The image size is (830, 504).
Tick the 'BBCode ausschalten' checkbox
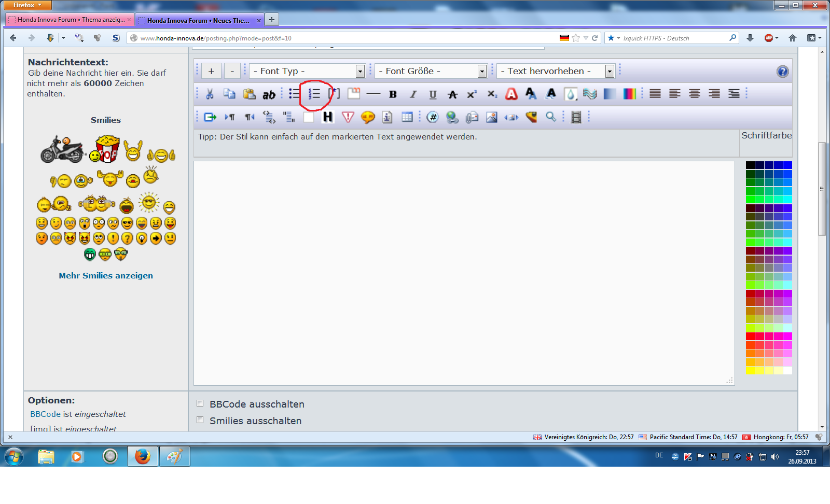[x=200, y=403]
